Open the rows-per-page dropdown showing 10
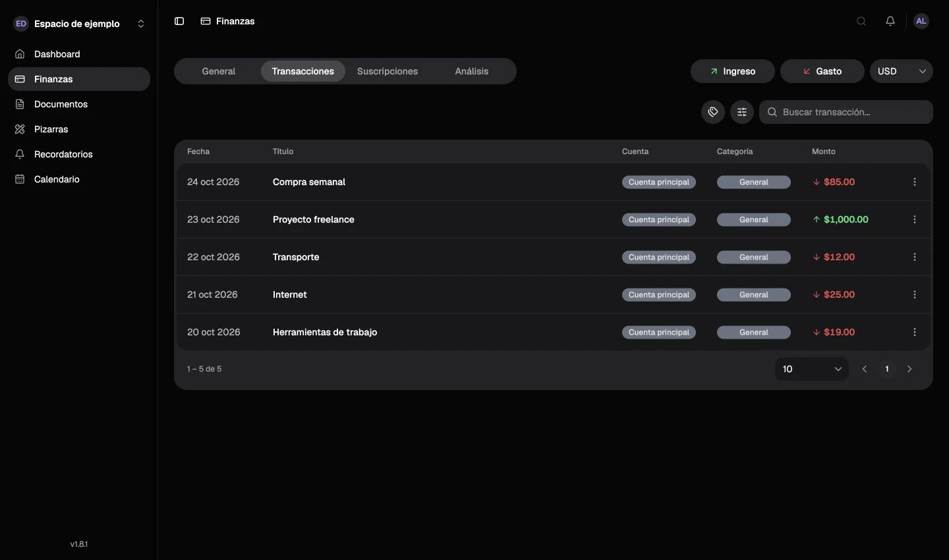This screenshot has width=949, height=560. [812, 369]
